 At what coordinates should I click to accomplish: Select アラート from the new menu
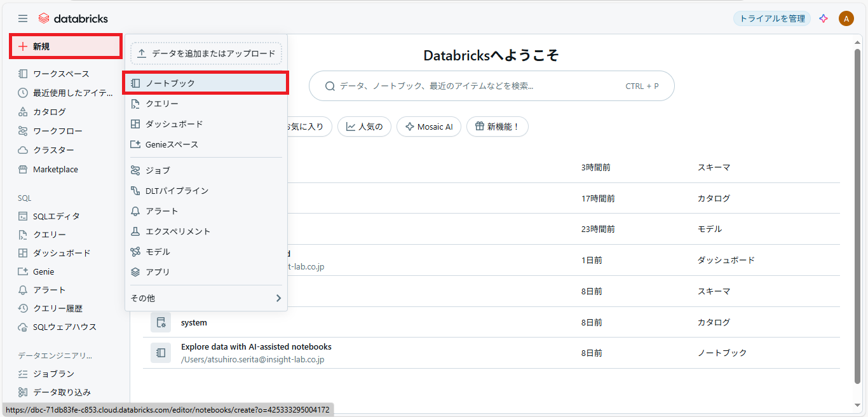click(x=206, y=211)
